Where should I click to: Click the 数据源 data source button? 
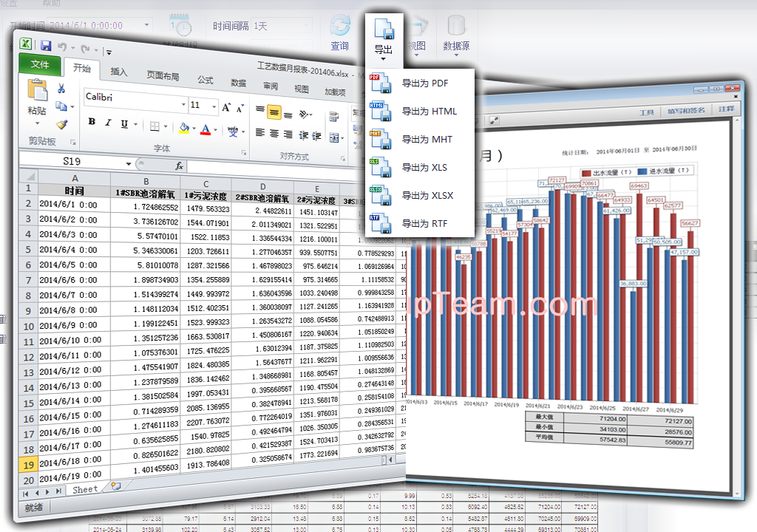pos(456,35)
